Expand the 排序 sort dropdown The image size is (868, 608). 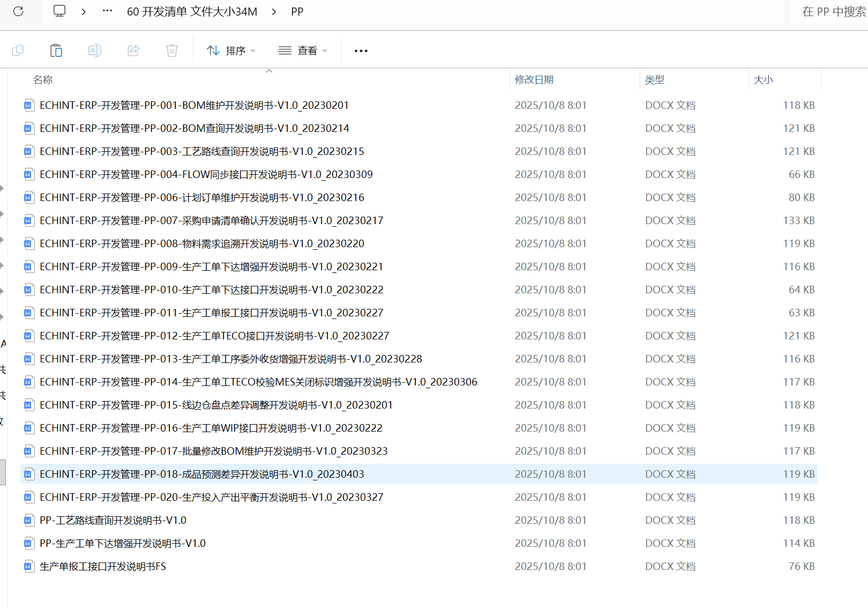click(x=231, y=50)
